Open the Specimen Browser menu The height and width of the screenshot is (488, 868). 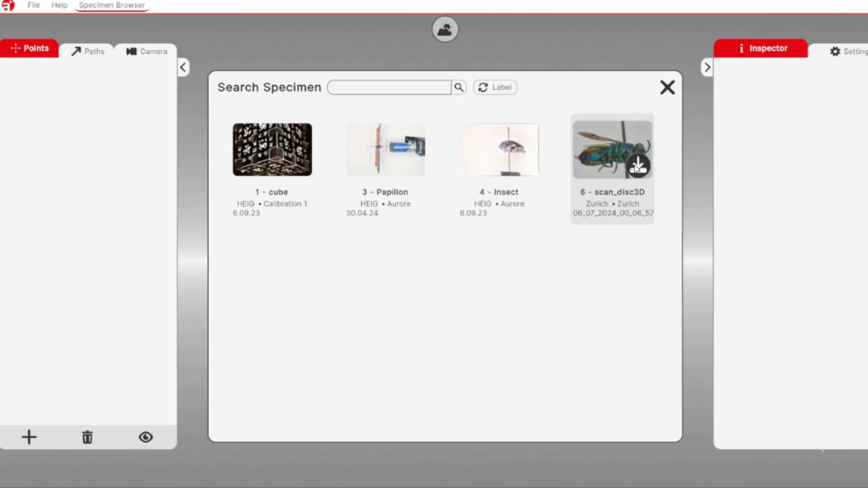pyautogui.click(x=112, y=5)
